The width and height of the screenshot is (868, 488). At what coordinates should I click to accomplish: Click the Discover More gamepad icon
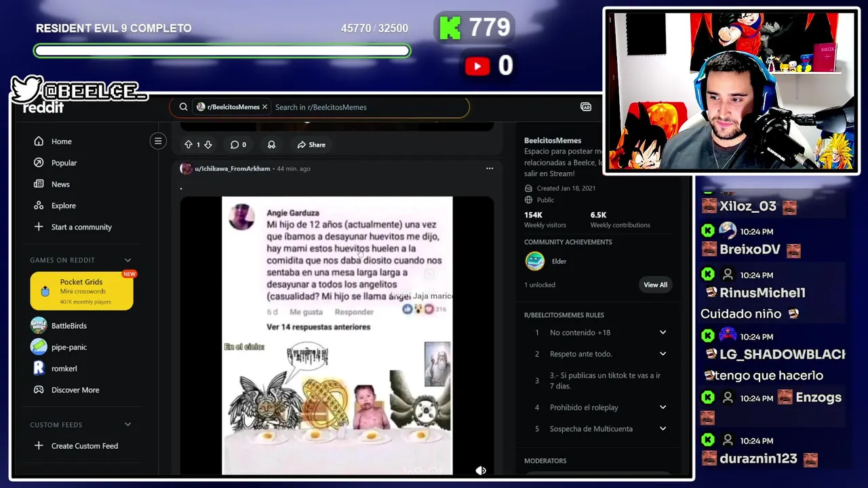[x=39, y=390]
